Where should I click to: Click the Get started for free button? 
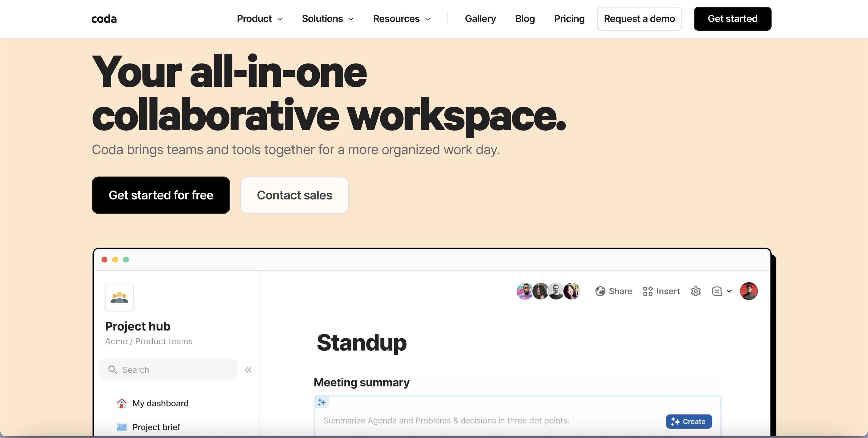161,195
